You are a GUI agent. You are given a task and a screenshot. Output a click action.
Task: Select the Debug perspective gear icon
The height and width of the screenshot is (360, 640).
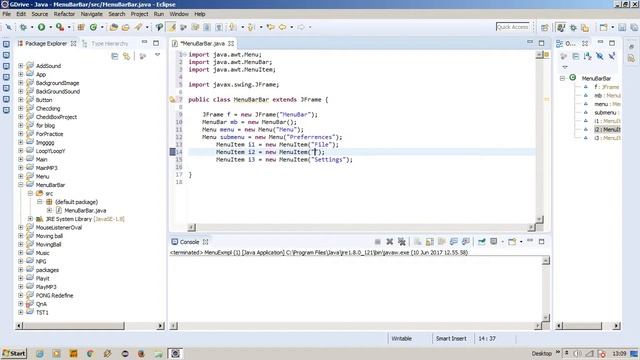point(573,27)
